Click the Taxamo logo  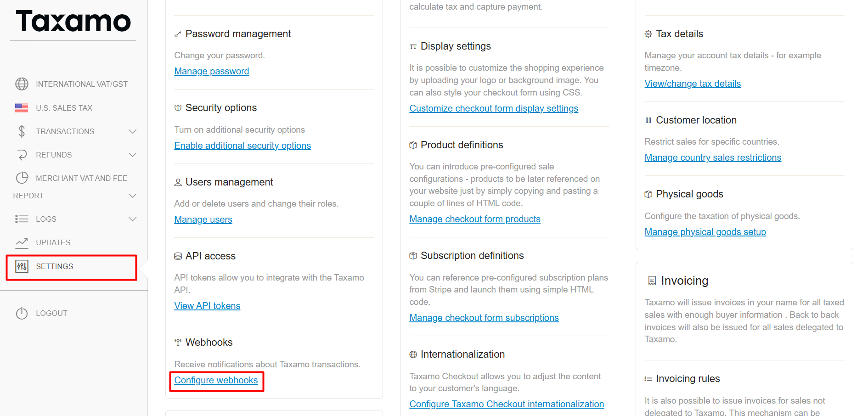(x=73, y=21)
